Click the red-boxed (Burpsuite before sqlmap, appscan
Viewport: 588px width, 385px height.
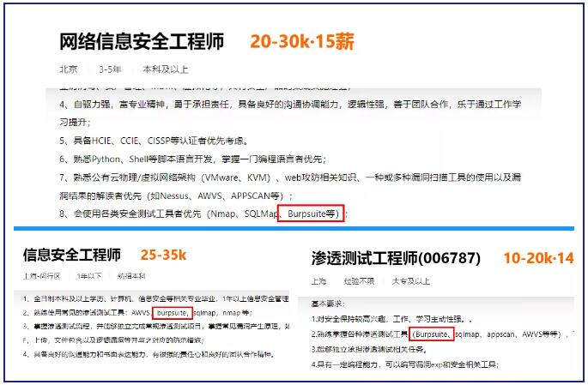[x=432, y=333]
